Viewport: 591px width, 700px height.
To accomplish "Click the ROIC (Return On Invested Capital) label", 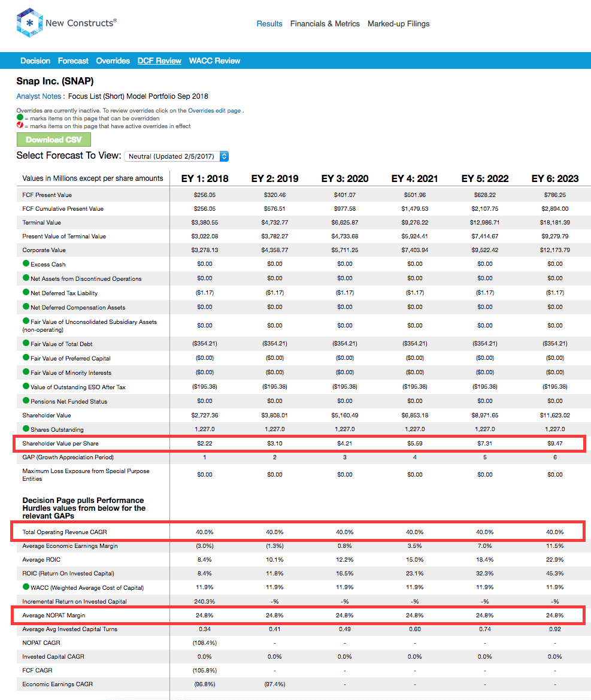I will click(68, 574).
